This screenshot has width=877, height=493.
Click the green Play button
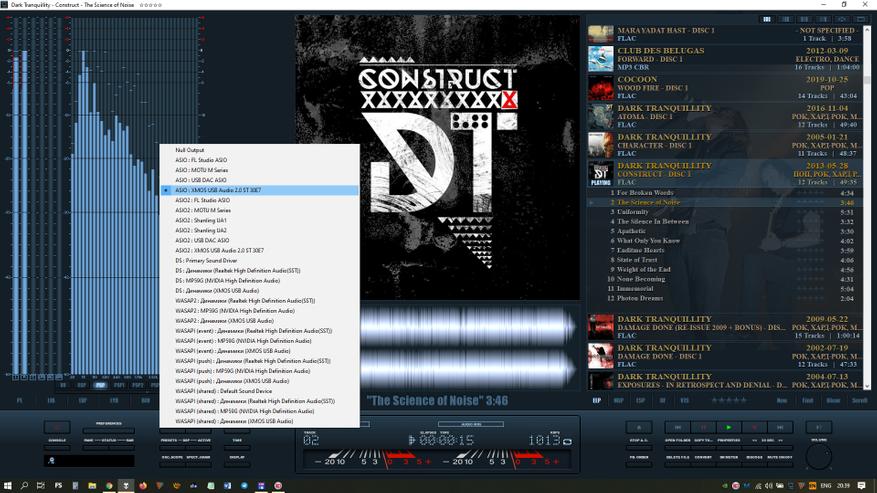coord(728,428)
